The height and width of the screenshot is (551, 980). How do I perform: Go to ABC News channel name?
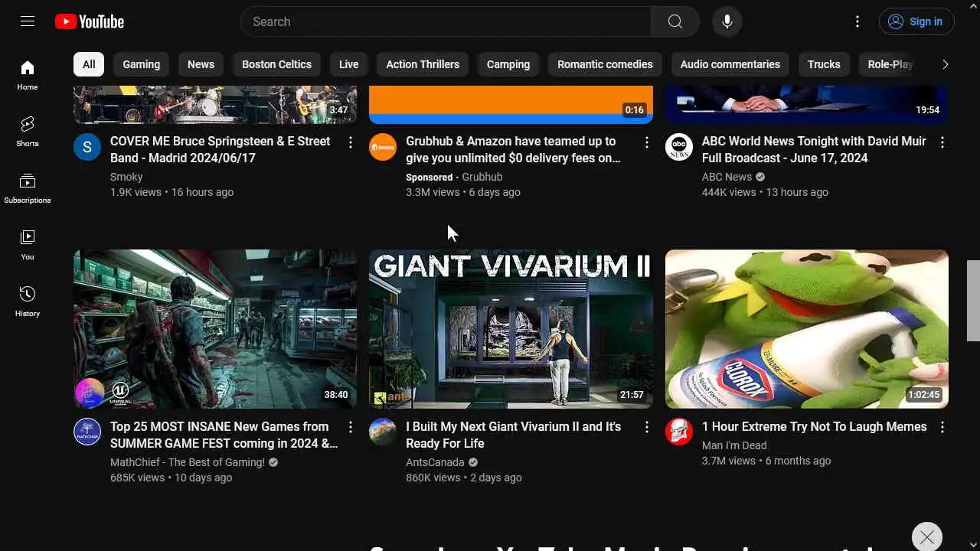tap(727, 177)
